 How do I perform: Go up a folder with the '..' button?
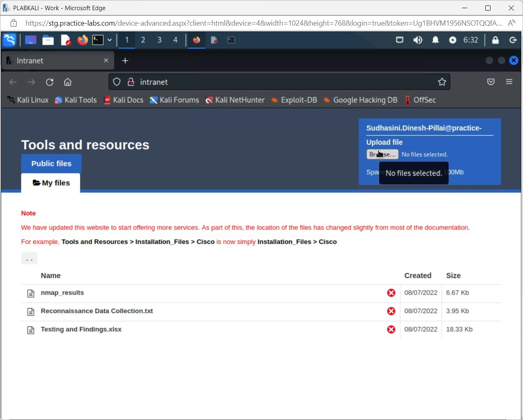coord(29,258)
